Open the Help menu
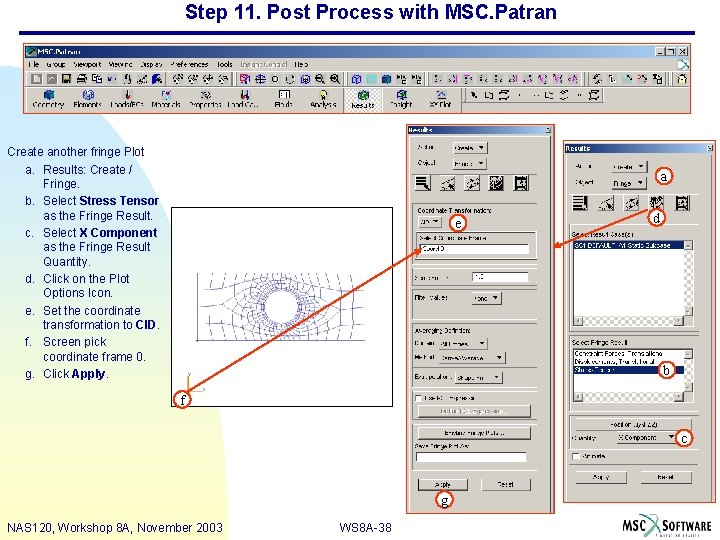This screenshot has width=720, height=540. coord(301,64)
